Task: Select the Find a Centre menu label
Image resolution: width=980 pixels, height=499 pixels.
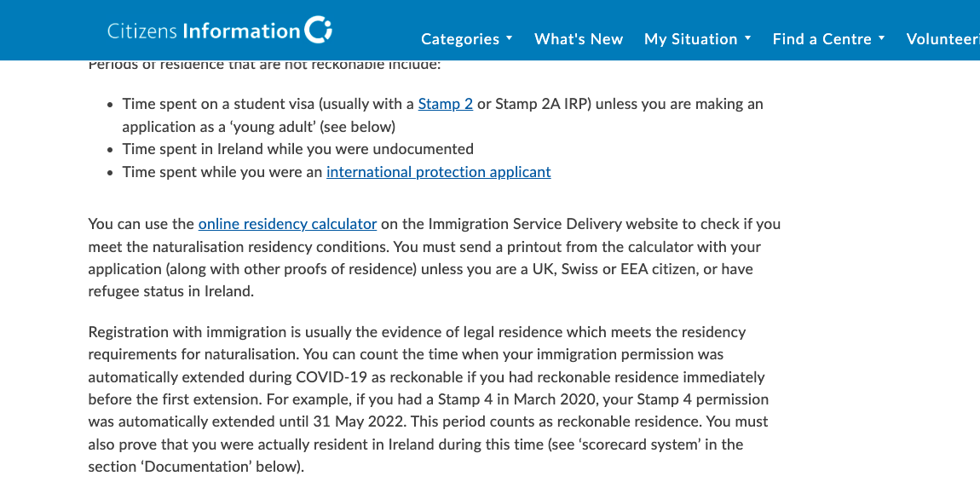Action: (x=821, y=38)
